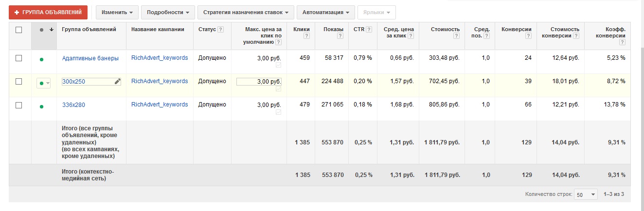Click RichAdvert_keywords link in first row
The height and width of the screenshot is (211, 644).
tap(160, 58)
